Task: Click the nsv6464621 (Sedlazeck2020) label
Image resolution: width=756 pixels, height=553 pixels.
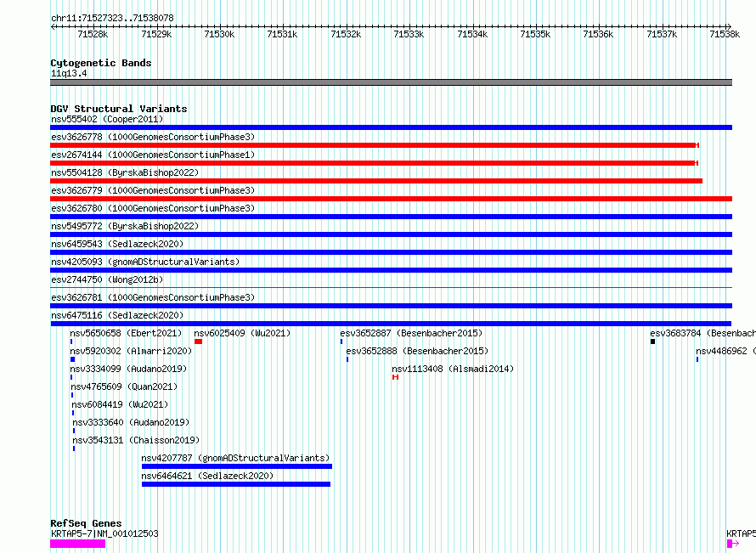Action: click(207, 476)
